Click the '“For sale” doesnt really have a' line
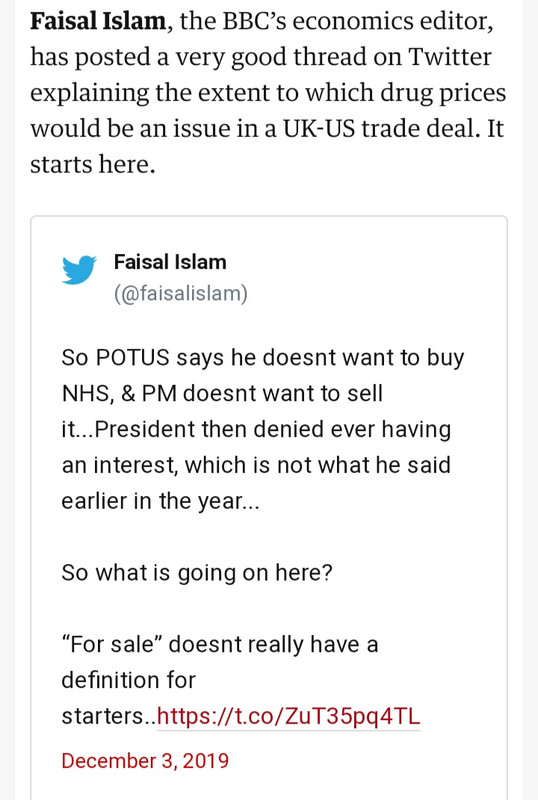Image resolution: width=538 pixels, height=800 pixels. click(219, 644)
